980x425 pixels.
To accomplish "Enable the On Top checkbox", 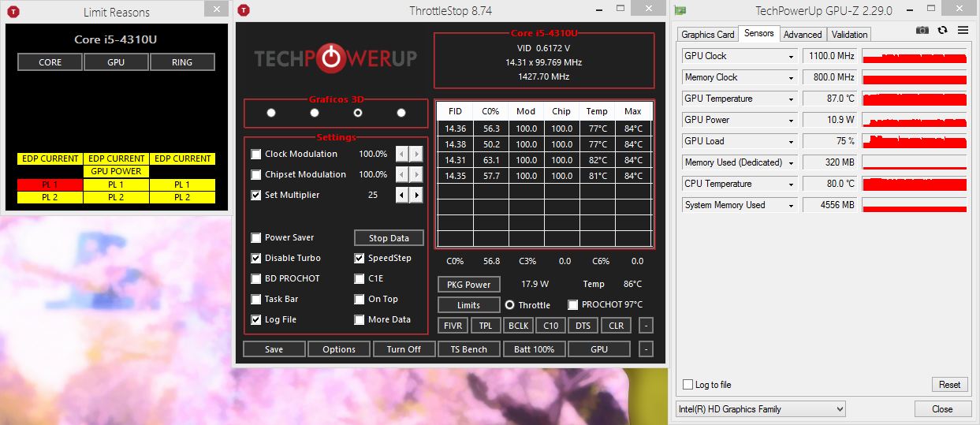I will (360, 299).
